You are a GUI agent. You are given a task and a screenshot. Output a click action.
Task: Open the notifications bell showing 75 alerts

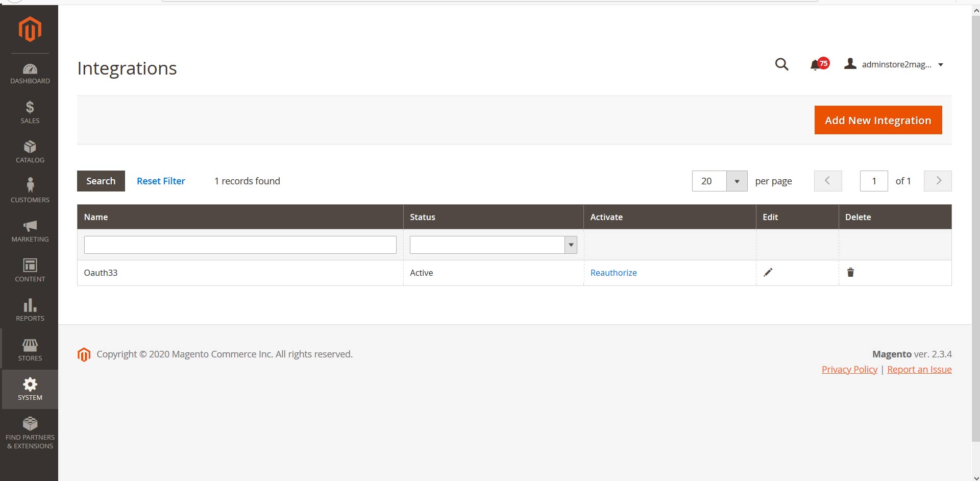pos(817,64)
